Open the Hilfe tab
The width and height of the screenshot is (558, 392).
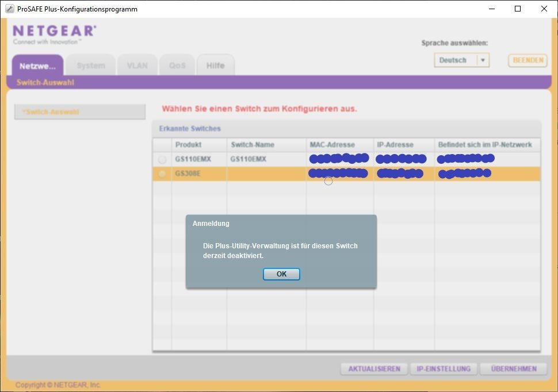(216, 65)
